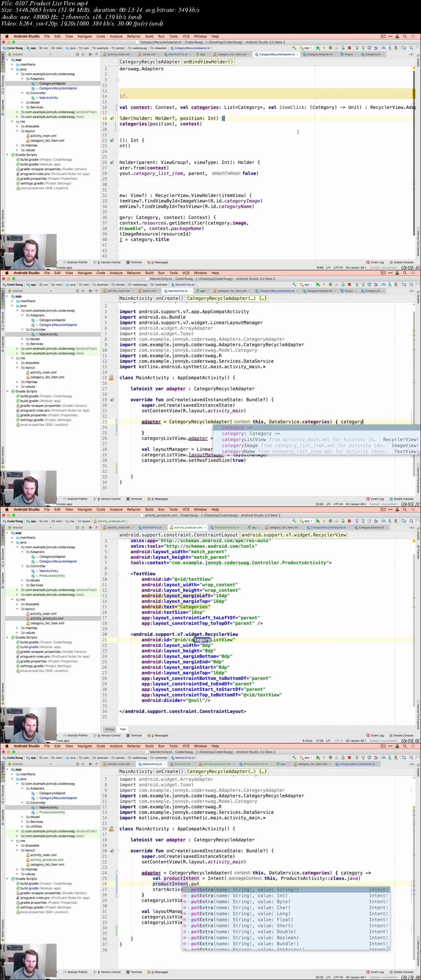
Task: Switch to the Constants.kt editor tab
Action: pyautogui.click(x=182, y=764)
